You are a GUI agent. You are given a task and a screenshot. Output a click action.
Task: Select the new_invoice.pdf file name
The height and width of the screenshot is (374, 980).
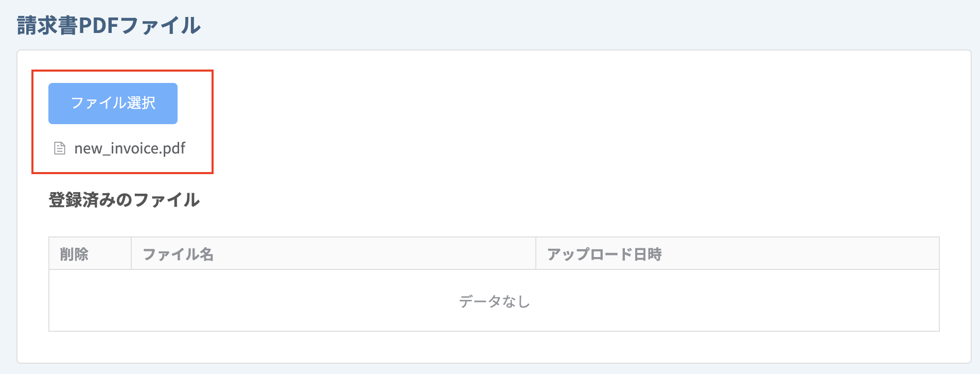click(130, 148)
